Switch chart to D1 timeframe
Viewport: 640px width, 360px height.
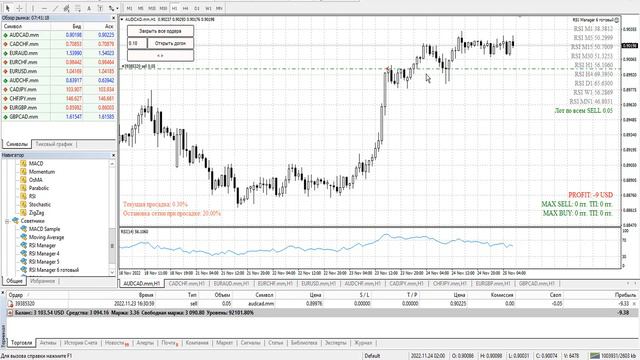click(x=197, y=8)
